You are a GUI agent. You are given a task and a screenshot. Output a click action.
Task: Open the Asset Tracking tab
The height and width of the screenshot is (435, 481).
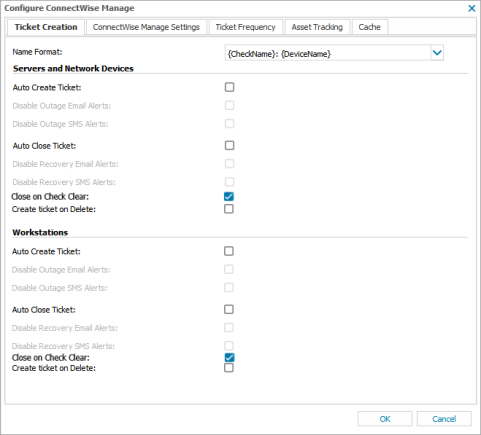(317, 27)
